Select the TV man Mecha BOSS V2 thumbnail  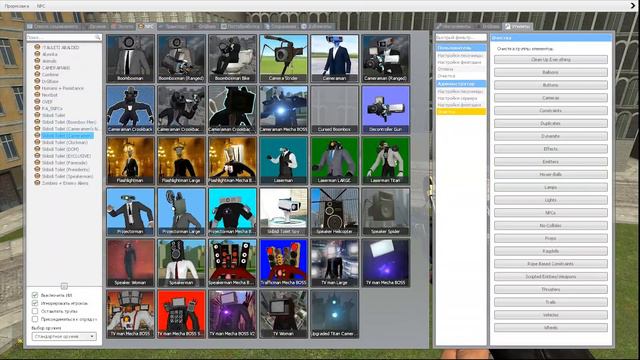tap(232, 313)
